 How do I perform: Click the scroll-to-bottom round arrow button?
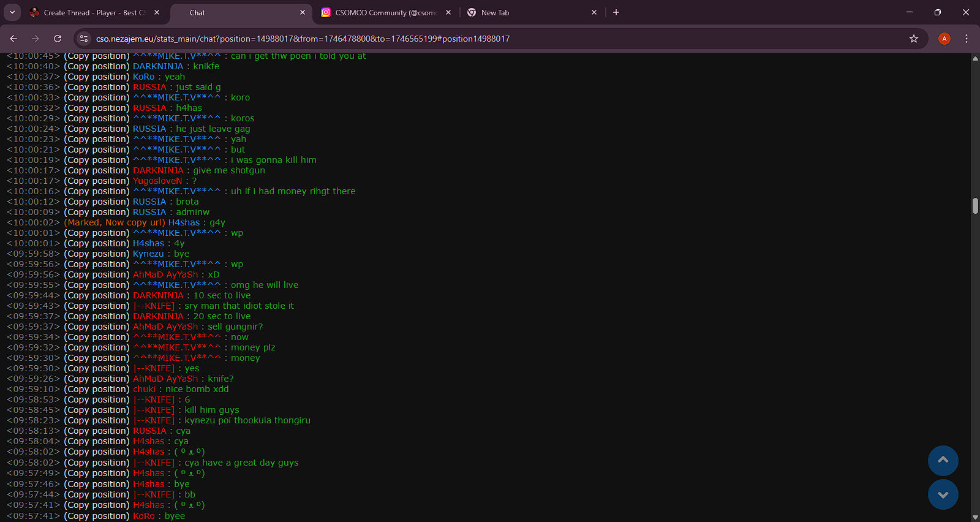[x=943, y=494]
